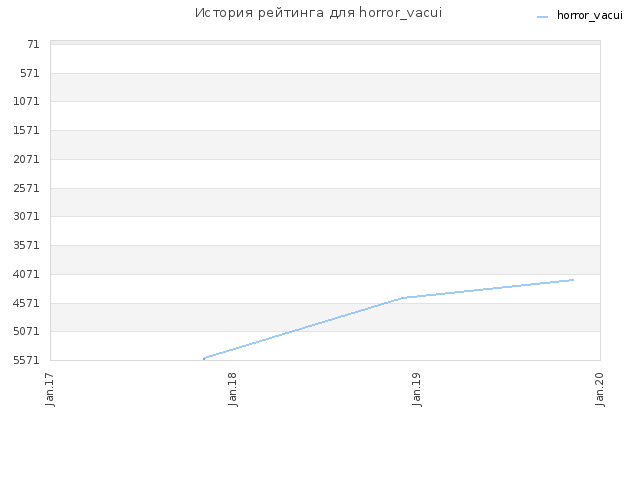Click the 2571 y-axis label

click(27, 188)
